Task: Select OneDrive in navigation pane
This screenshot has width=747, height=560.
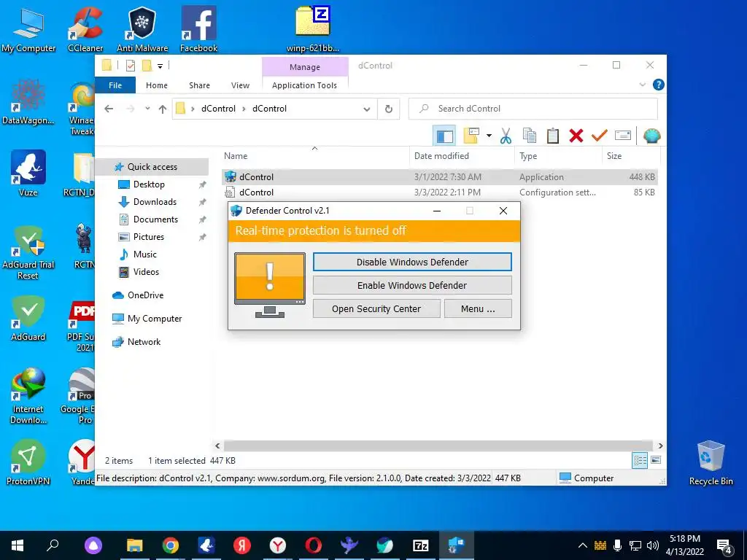Action: (x=145, y=295)
